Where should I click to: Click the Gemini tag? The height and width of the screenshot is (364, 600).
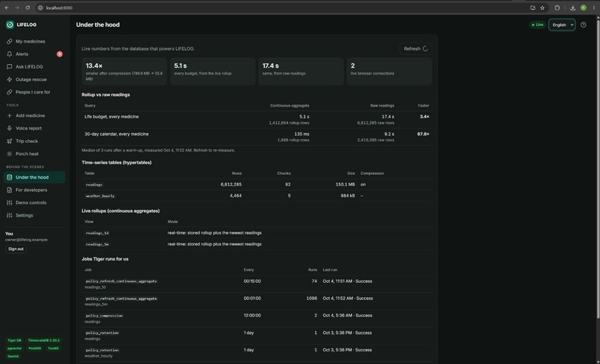13,357
